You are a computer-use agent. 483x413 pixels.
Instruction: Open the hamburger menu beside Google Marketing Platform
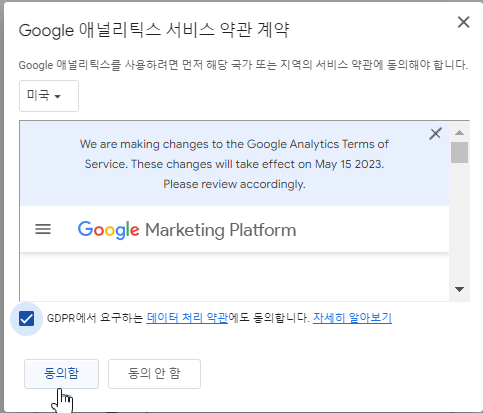coord(43,229)
